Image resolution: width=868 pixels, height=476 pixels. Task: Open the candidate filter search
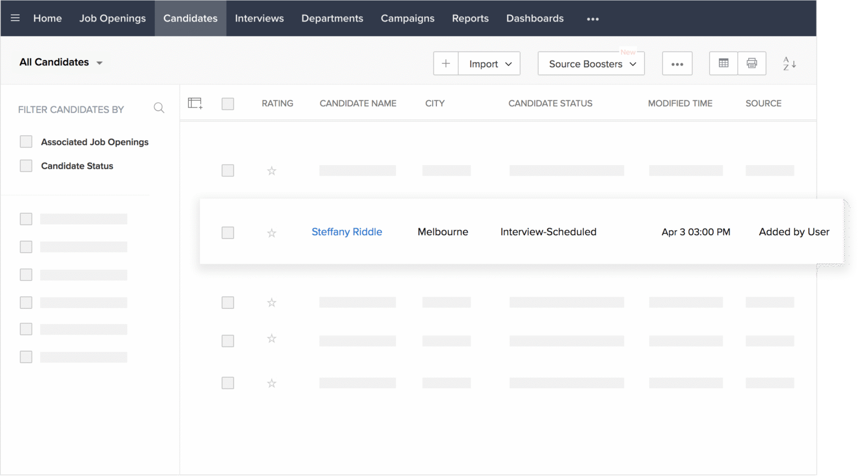[159, 107]
